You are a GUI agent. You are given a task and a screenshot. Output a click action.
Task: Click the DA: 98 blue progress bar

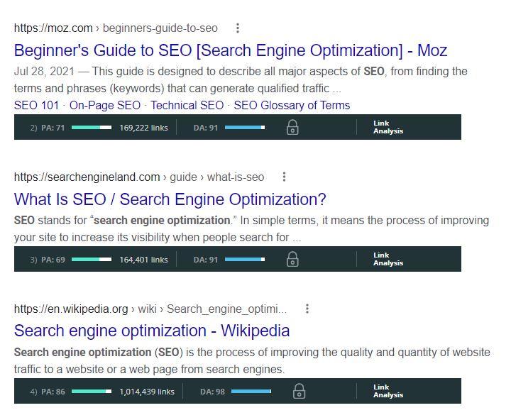(251, 392)
